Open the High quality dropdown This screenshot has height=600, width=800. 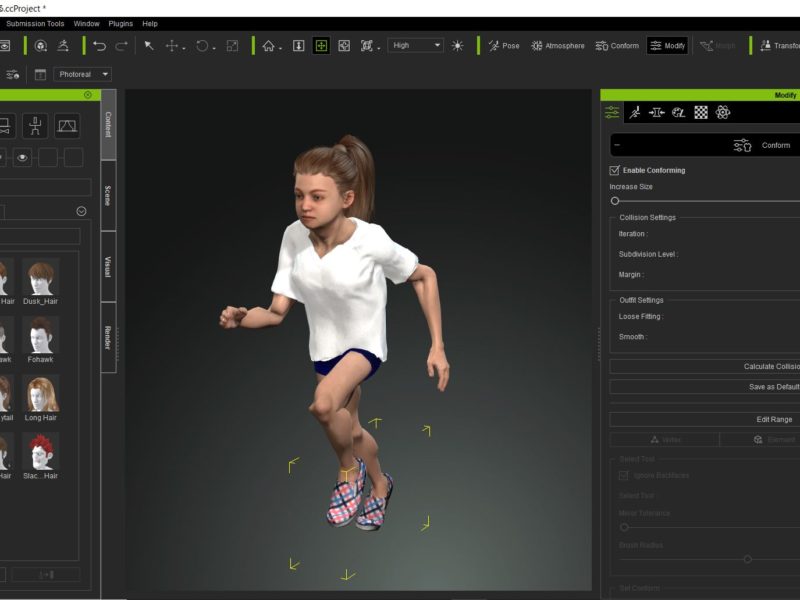(x=415, y=45)
